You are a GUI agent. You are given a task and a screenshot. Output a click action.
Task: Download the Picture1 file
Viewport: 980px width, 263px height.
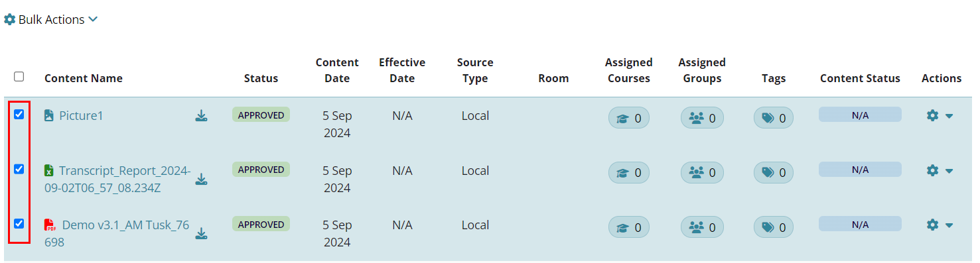click(x=201, y=116)
